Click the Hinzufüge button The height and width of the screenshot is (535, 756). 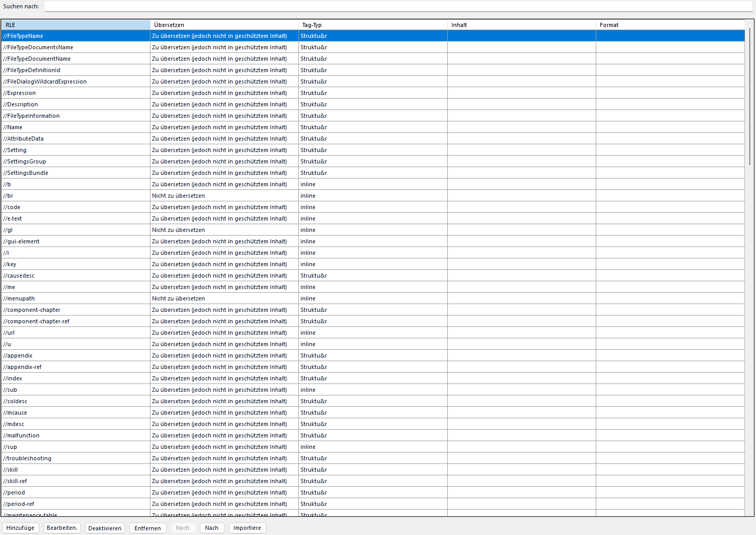coord(20,527)
